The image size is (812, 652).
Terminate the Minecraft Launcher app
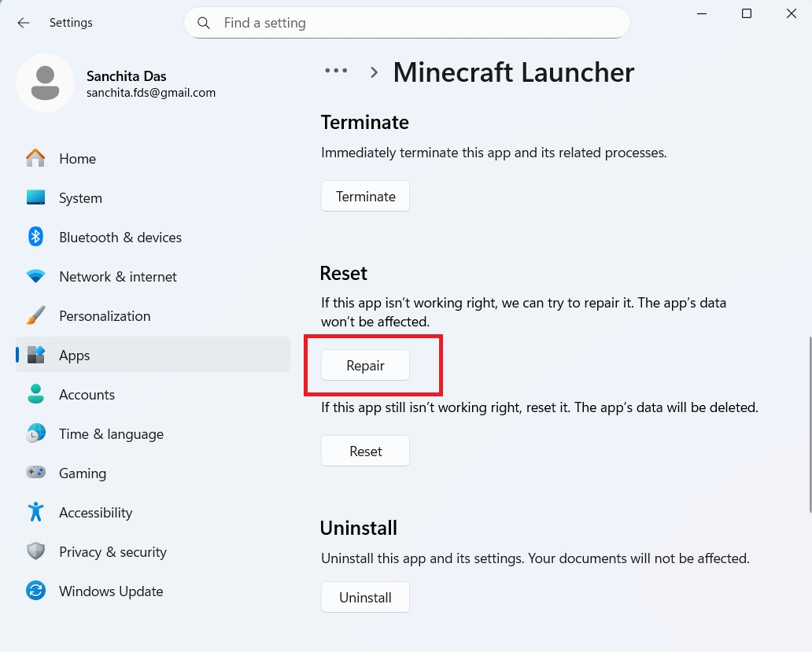point(365,197)
